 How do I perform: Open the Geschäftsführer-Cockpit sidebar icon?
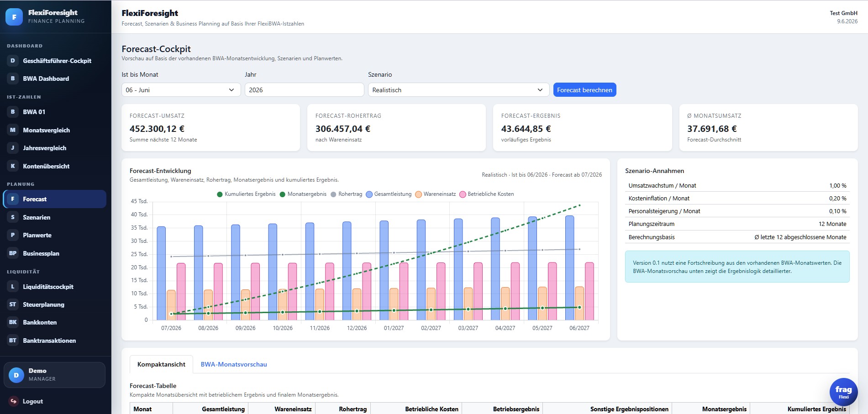coord(13,61)
